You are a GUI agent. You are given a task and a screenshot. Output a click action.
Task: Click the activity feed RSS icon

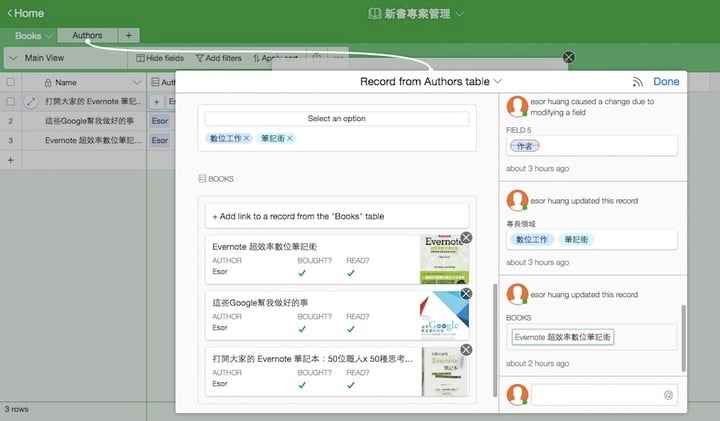coord(637,82)
